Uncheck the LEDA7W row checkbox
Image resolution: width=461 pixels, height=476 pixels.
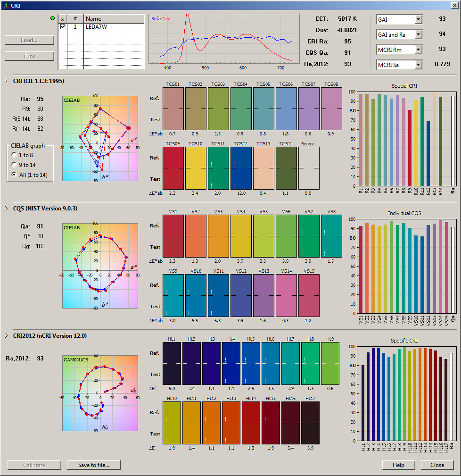click(63, 27)
